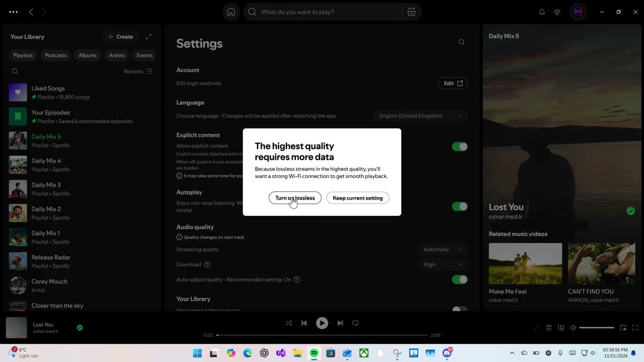
Task: Open the Lyrics microphone icon
Action: click(537, 328)
